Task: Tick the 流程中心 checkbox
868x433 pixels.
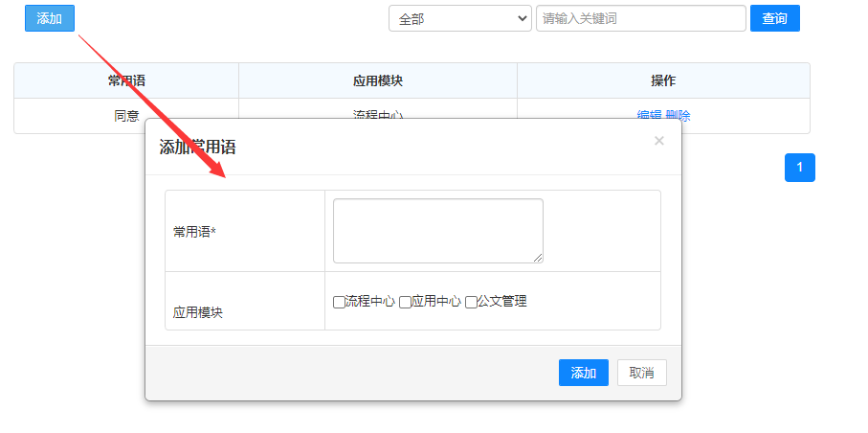Action: point(339,302)
